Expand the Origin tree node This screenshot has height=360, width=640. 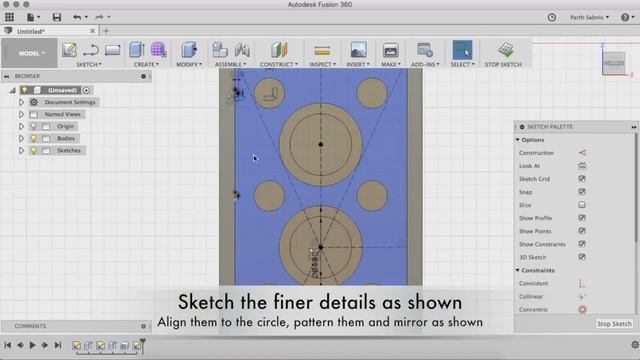(21, 127)
